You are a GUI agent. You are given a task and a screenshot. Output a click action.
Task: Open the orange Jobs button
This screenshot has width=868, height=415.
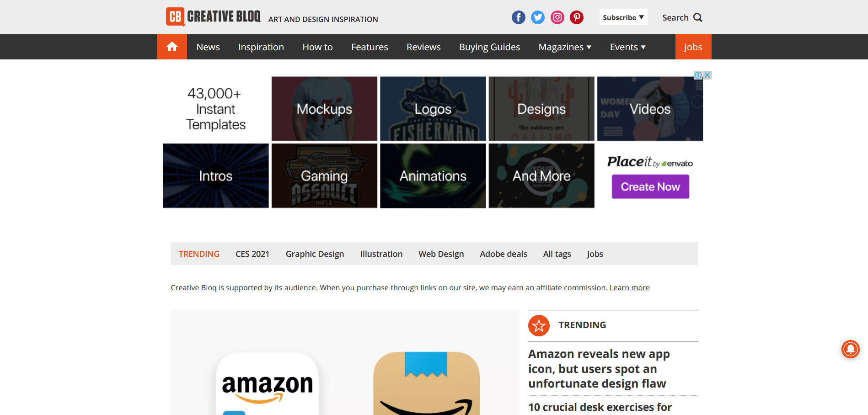click(693, 47)
